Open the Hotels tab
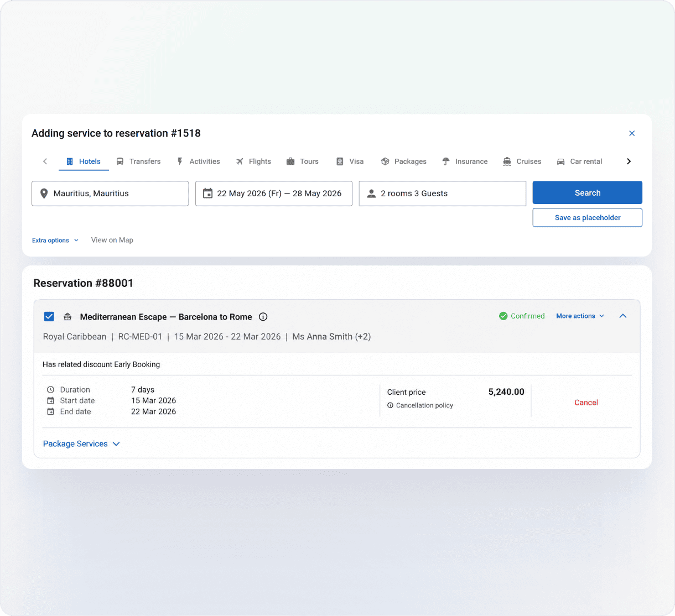 (x=84, y=161)
